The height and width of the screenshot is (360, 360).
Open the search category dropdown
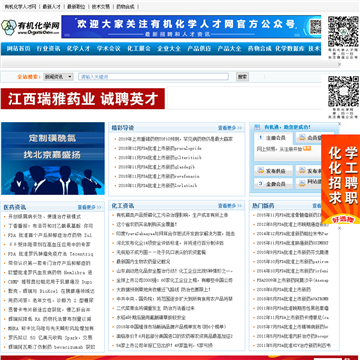coord(58,77)
